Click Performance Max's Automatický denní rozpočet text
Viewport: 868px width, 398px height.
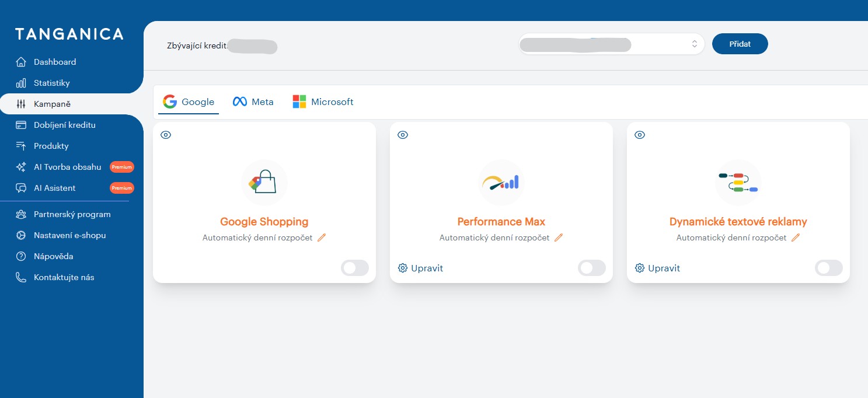pos(494,238)
